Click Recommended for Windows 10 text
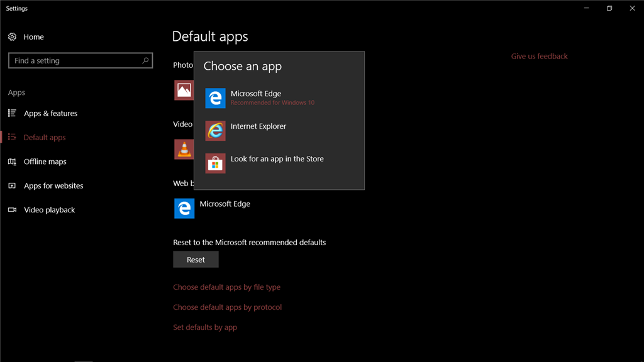The width and height of the screenshot is (644, 362). pos(272,102)
